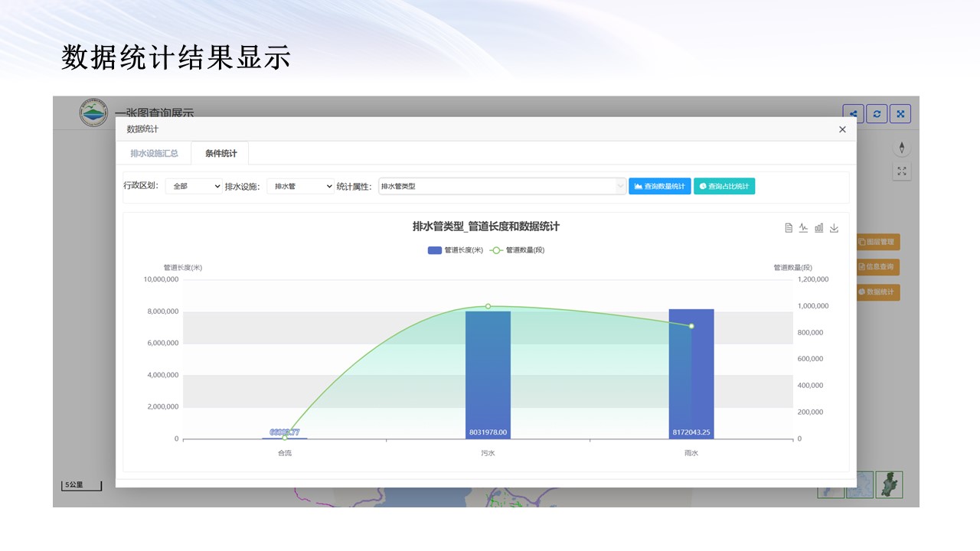Image resolution: width=980 pixels, height=551 pixels.
Task: Select the 条件统计 tab
Action: point(220,153)
